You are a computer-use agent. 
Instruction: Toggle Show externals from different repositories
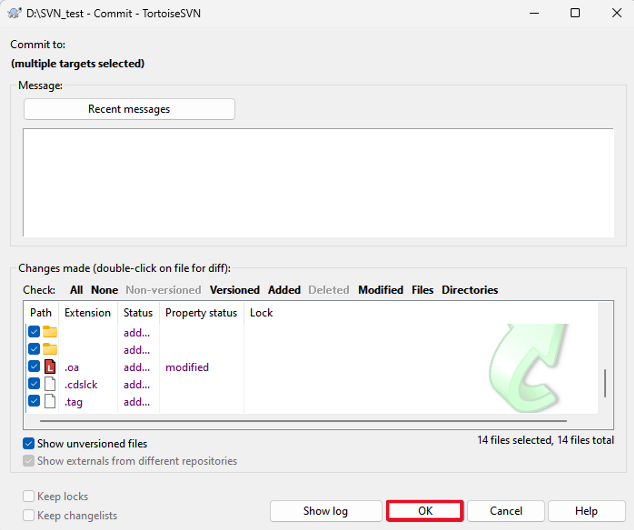(x=28, y=461)
